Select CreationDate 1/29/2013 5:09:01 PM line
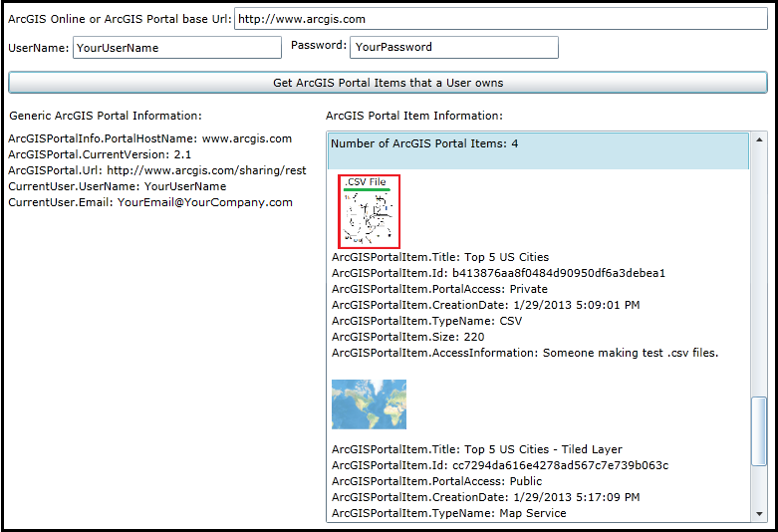Screen dimensions: 778x532 pos(486,305)
